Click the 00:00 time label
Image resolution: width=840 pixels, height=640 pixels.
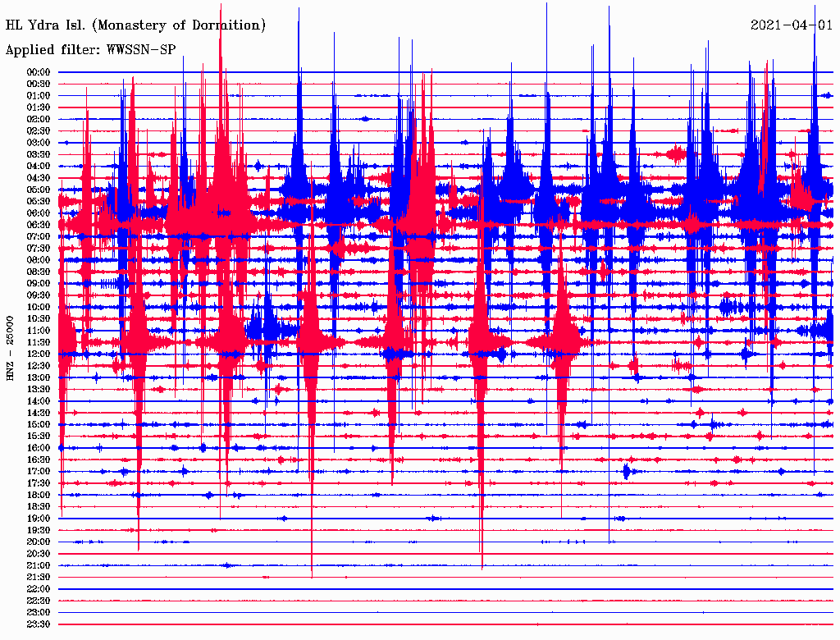[x=39, y=72]
